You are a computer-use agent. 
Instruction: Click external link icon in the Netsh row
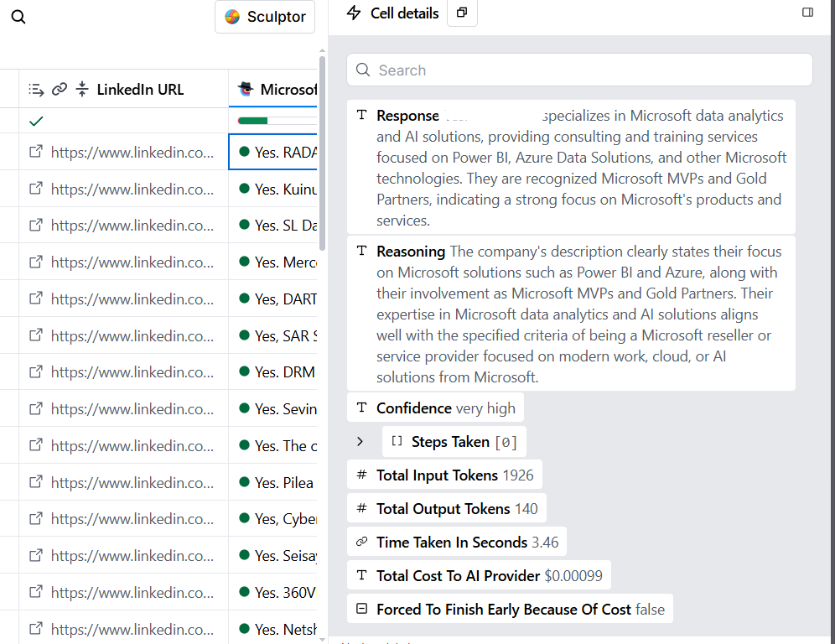coord(36,629)
